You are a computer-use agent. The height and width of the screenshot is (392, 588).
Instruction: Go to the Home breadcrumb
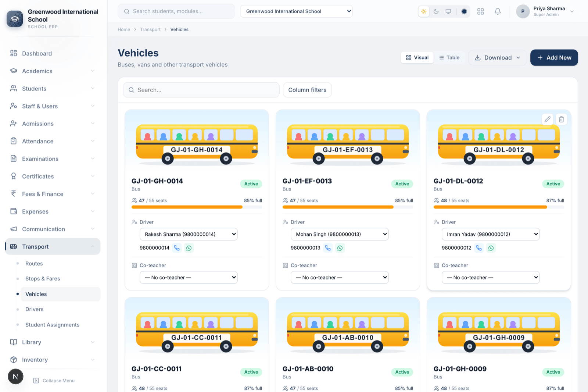(x=124, y=29)
